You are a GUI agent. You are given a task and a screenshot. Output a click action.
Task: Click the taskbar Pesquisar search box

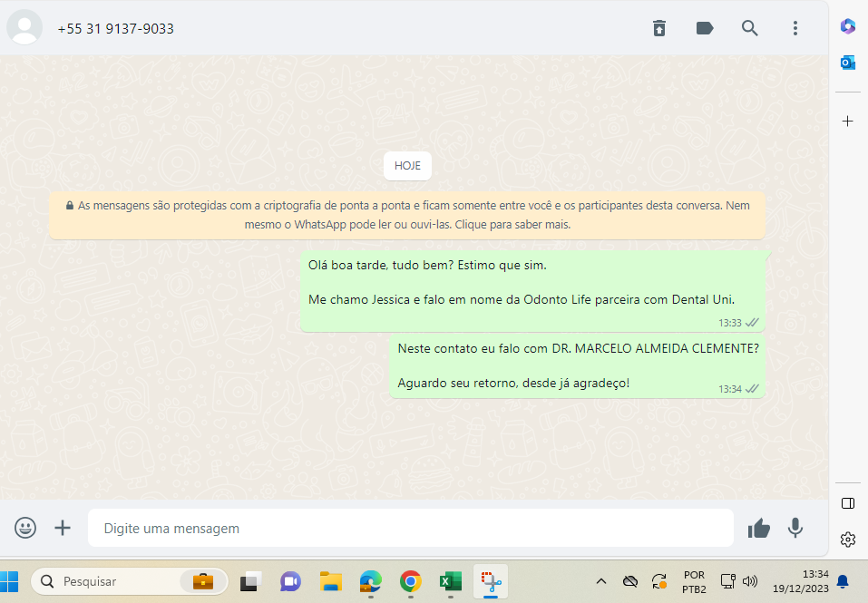pos(130,581)
